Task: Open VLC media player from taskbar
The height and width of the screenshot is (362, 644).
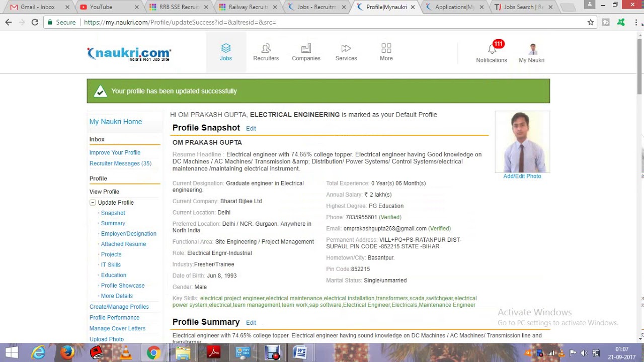Action: (x=125, y=352)
